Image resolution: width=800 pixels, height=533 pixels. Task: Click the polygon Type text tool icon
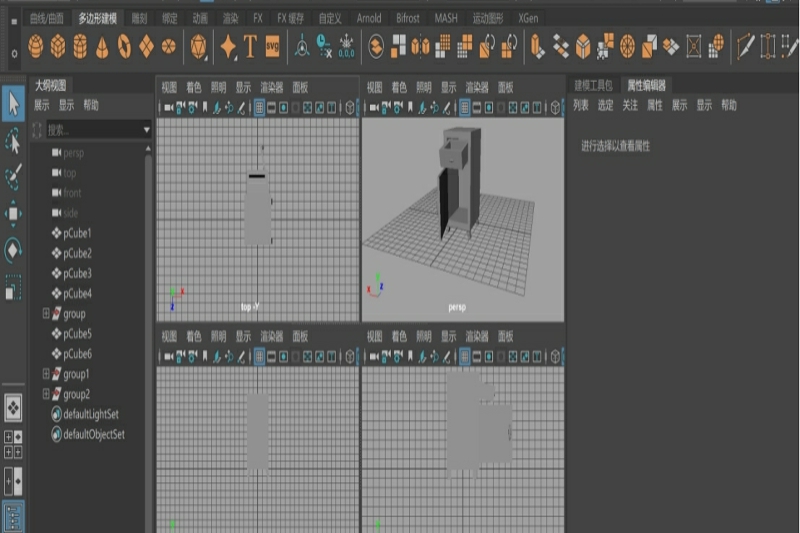pos(250,46)
